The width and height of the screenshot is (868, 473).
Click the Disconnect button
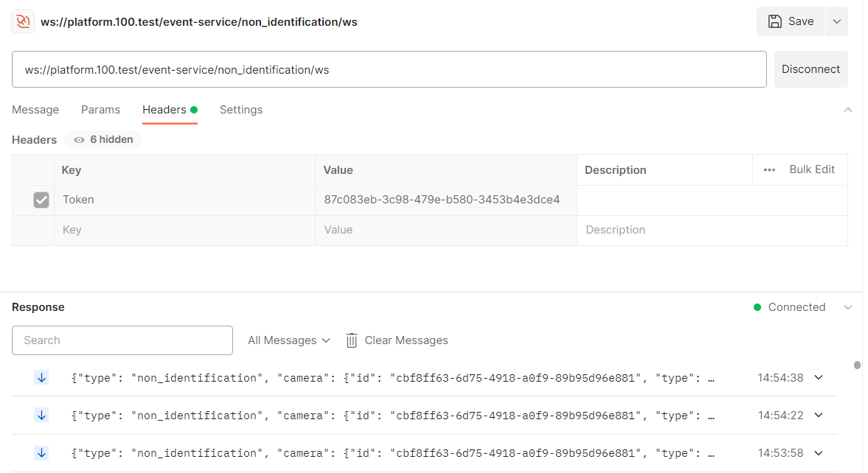810,69
